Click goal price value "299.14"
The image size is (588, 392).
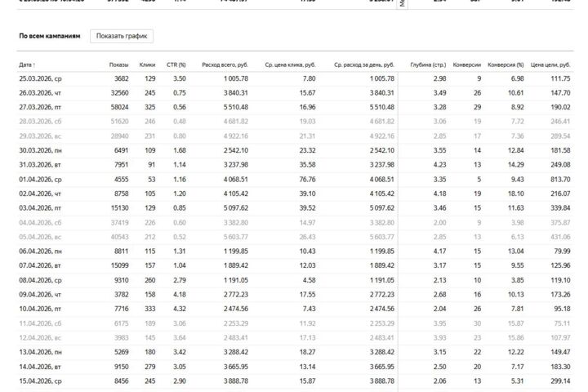pyautogui.click(x=560, y=381)
